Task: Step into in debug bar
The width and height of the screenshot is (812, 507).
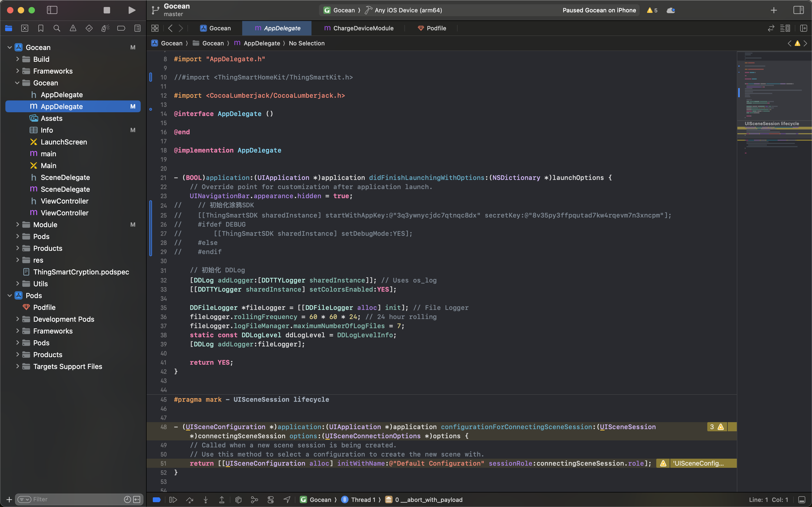Action: [206, 500]
